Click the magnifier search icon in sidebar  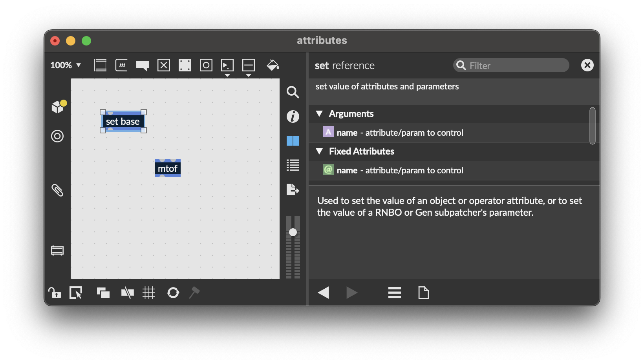pyautogui.click(x=293, y=92)
